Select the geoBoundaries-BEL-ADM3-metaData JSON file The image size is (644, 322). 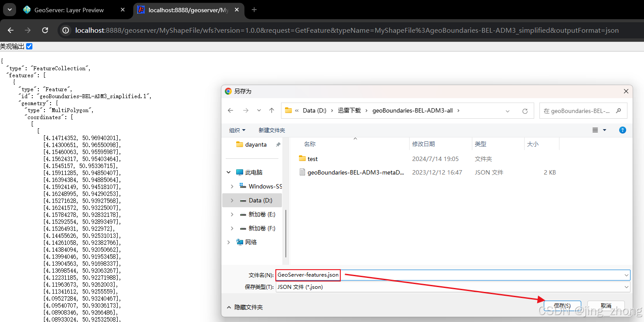(x=356, y=172)
